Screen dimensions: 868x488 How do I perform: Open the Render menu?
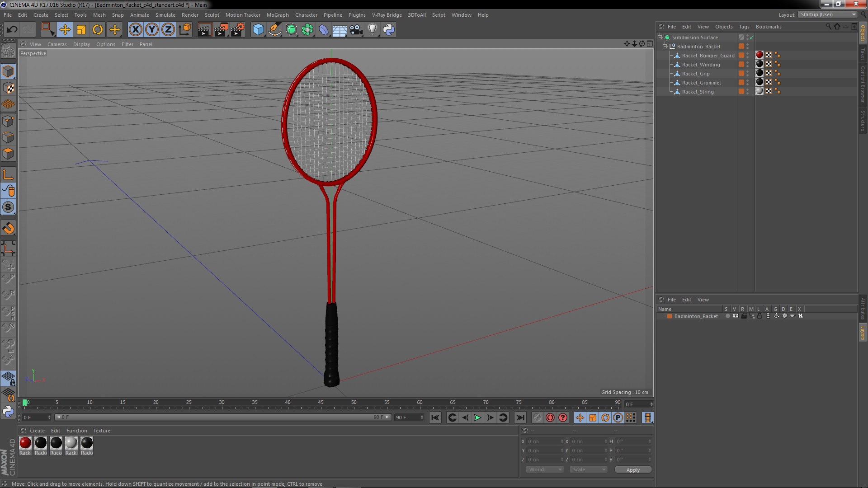pos(190,15)
